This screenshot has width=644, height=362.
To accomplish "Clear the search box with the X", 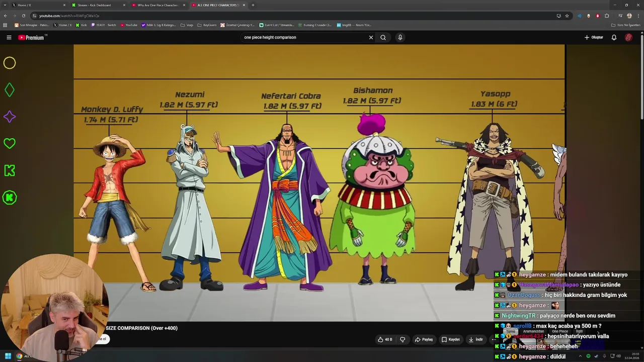I will tap(371, 37).
